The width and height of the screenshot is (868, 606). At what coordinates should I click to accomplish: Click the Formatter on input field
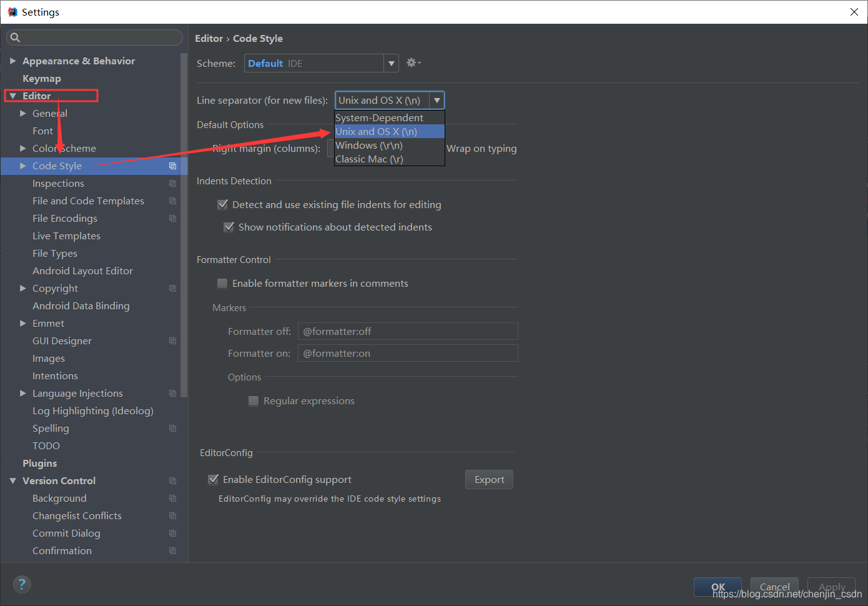coord(408,353)
